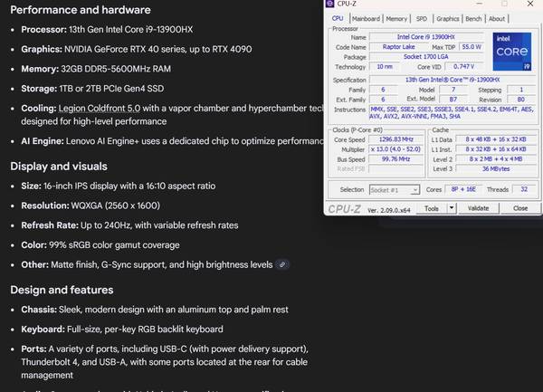Open the Tools dropdown arrow
Viewport: 543px width, 392px height.
point(450,208)
